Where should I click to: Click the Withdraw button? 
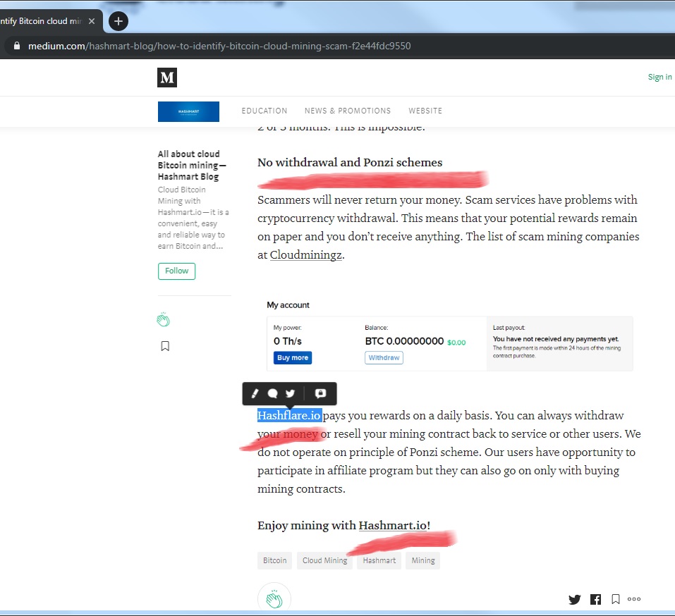(x=384, y=358)
